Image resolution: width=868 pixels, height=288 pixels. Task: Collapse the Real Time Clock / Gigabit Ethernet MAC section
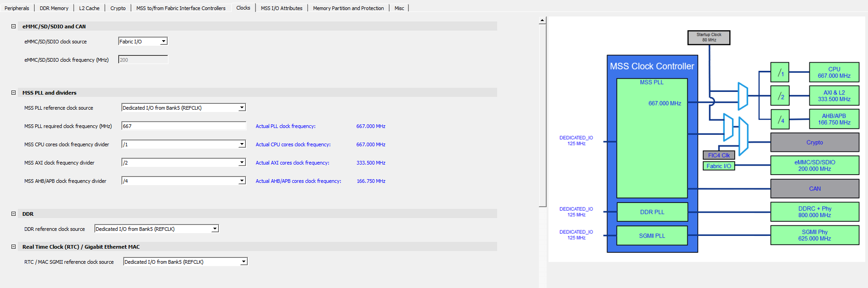tap(14, 247)
